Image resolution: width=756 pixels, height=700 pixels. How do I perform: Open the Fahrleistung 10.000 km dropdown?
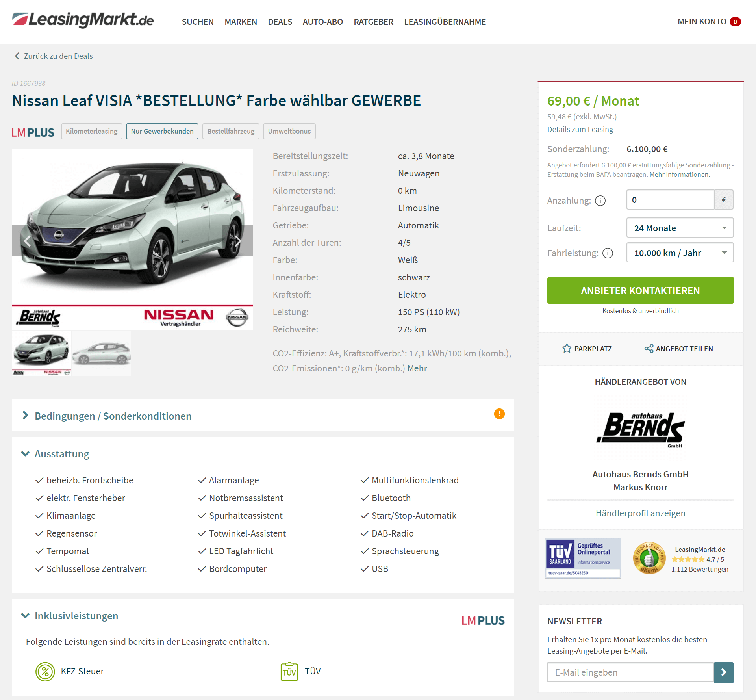tap(680, 253)
